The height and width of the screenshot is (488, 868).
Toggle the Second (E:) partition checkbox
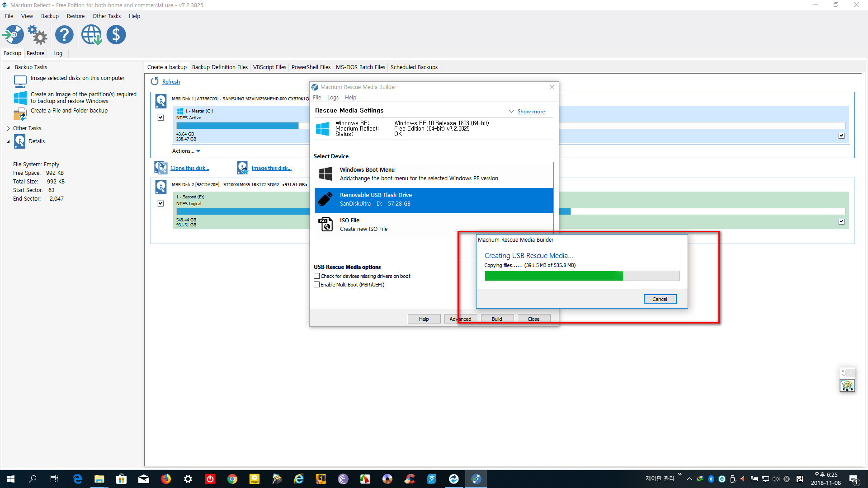click(841, 221)
